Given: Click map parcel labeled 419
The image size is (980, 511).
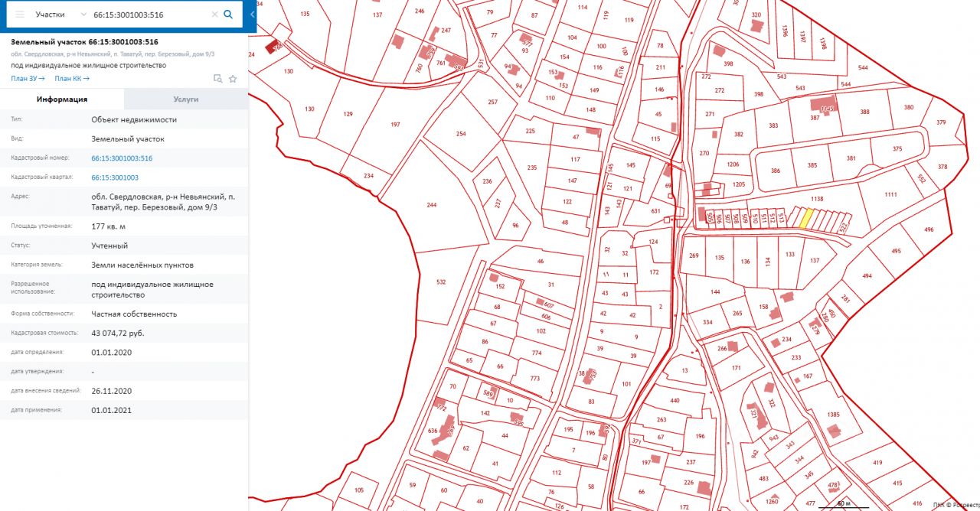Looking at the screenshot, I should (x=877, y=463).
